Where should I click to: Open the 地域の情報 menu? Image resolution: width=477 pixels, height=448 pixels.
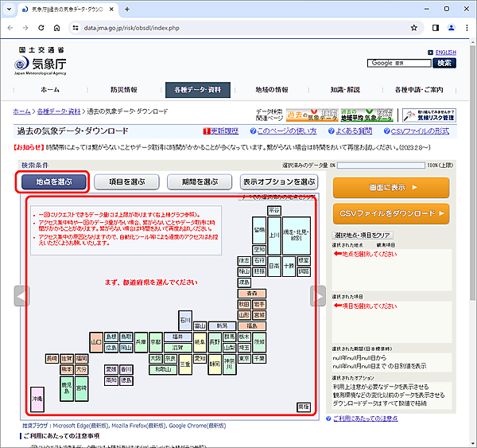(272, 90)
